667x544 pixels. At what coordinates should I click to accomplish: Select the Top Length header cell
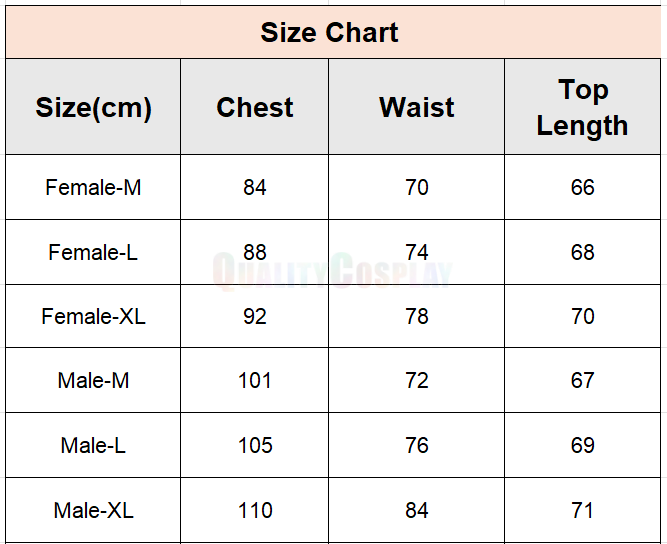pyautogui.click(x=582, y=108)
